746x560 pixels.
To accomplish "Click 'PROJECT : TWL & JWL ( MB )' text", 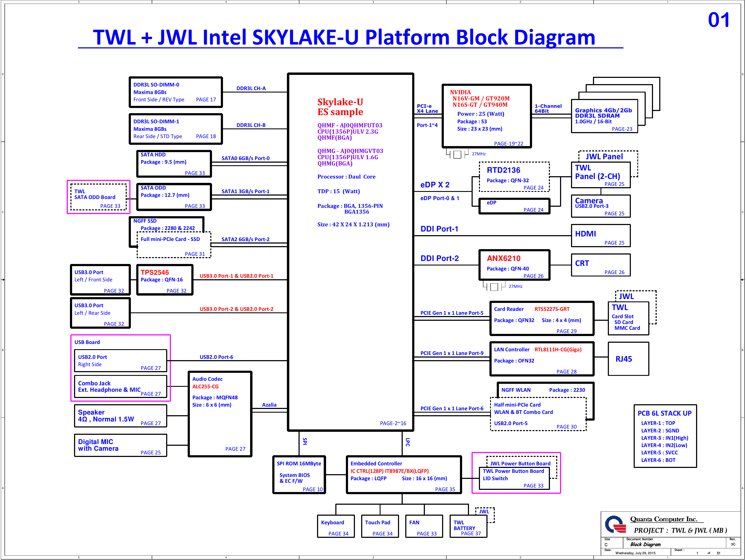I will tap(680, 531).
